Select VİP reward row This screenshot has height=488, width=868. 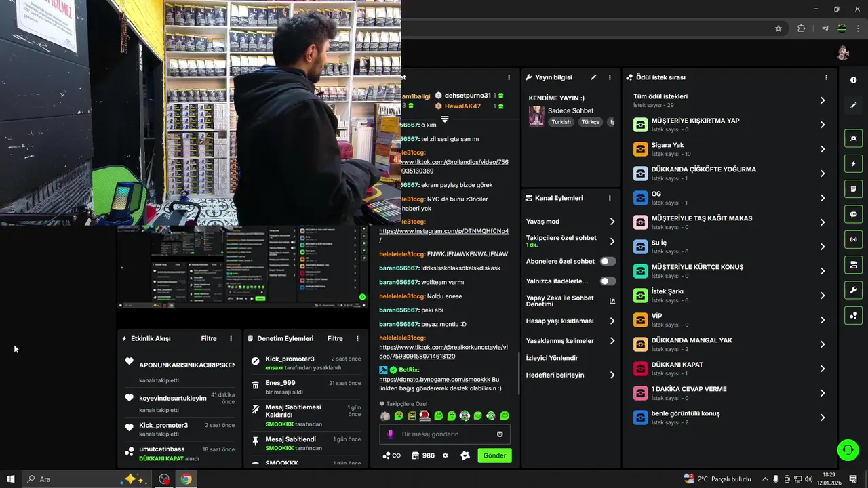click(x=730, y=320)
